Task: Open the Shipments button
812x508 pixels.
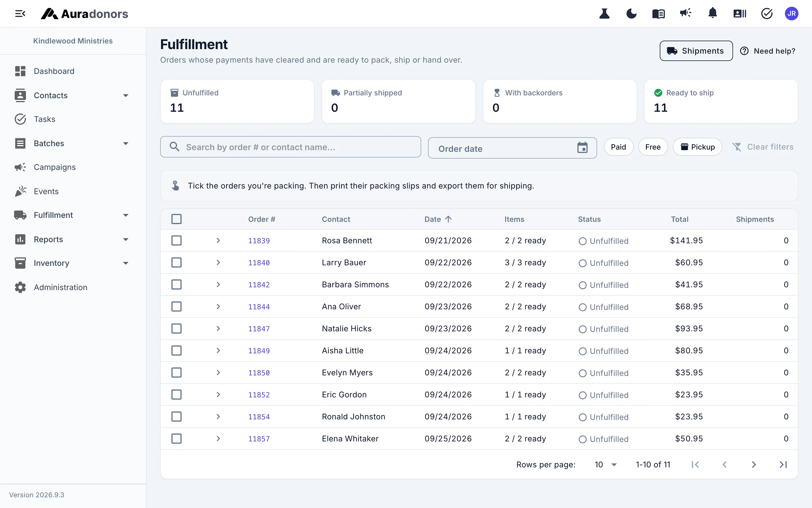Action: click(696, 51)
